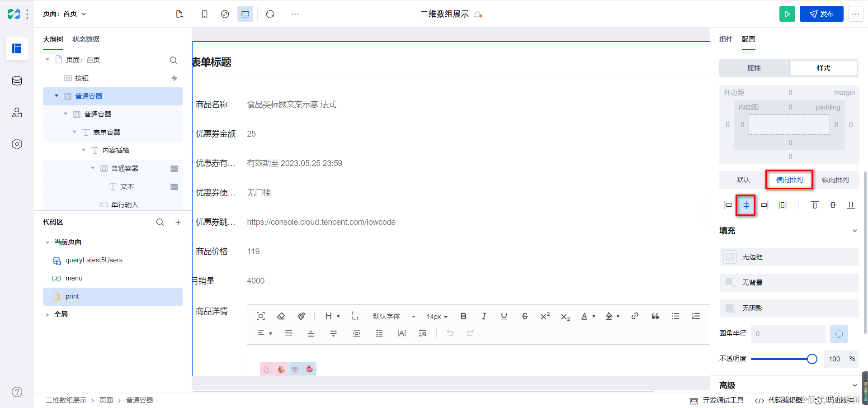The image size is (868, 408).
Task: Click the bold formatting icon
Action: [463, 316]
